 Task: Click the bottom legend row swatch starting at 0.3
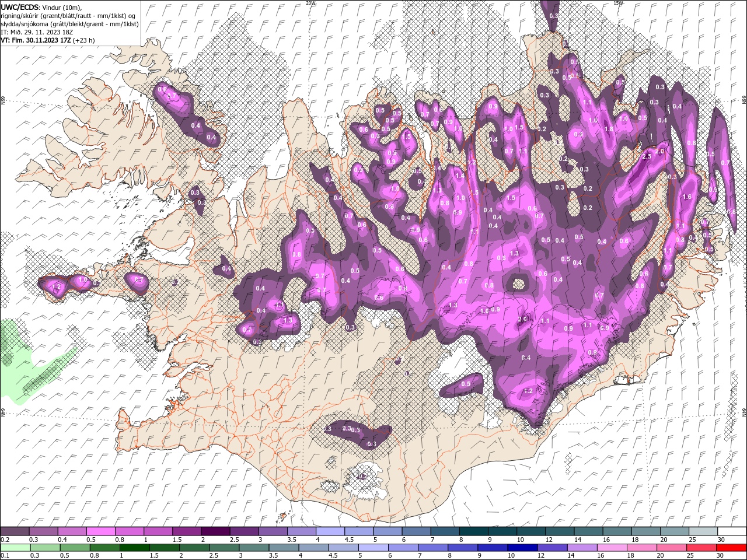tap(45, 547)
